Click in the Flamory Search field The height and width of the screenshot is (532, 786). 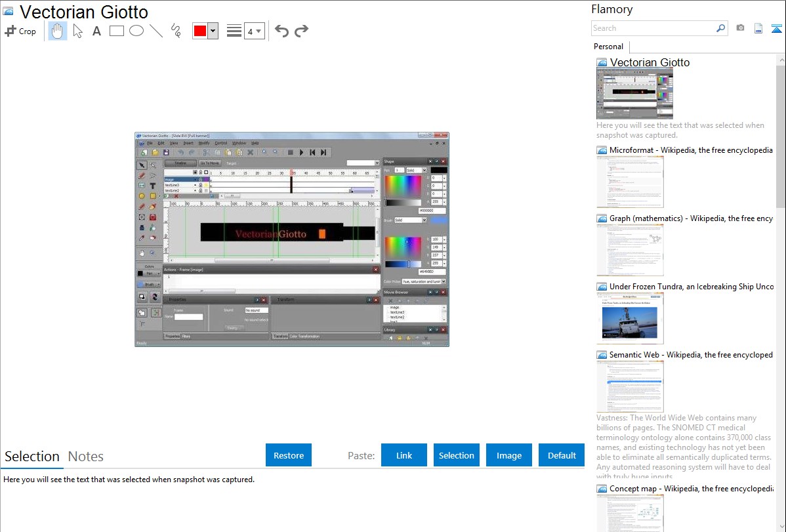(653, 28)
